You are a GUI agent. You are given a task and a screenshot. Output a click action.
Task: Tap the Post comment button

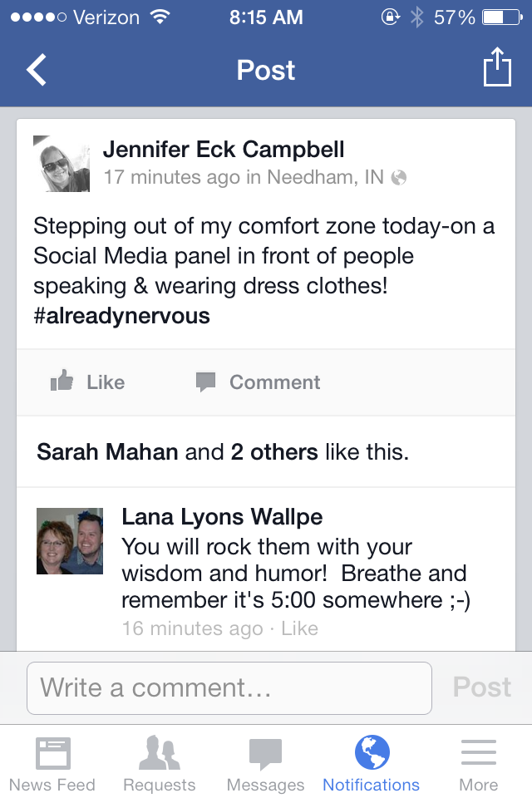click(481, 687)
